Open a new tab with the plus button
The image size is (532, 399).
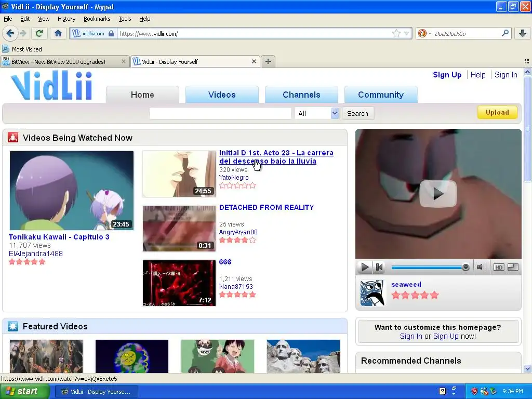click(x=268, y=61)
